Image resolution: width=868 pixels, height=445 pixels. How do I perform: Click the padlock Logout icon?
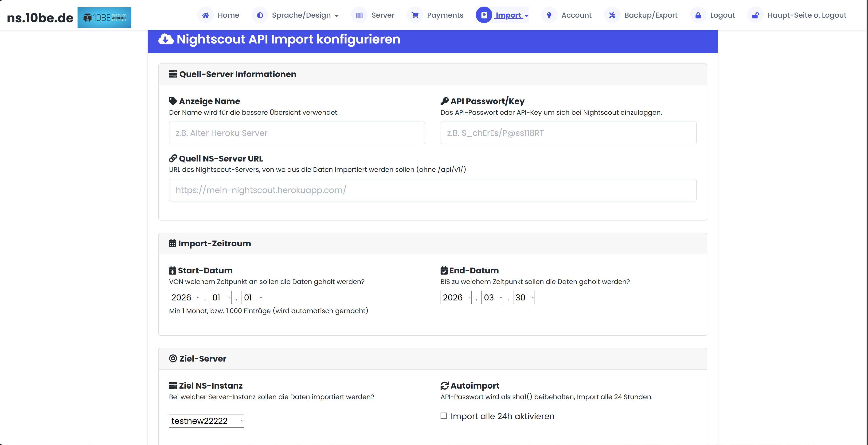click(x=698, y=15)
